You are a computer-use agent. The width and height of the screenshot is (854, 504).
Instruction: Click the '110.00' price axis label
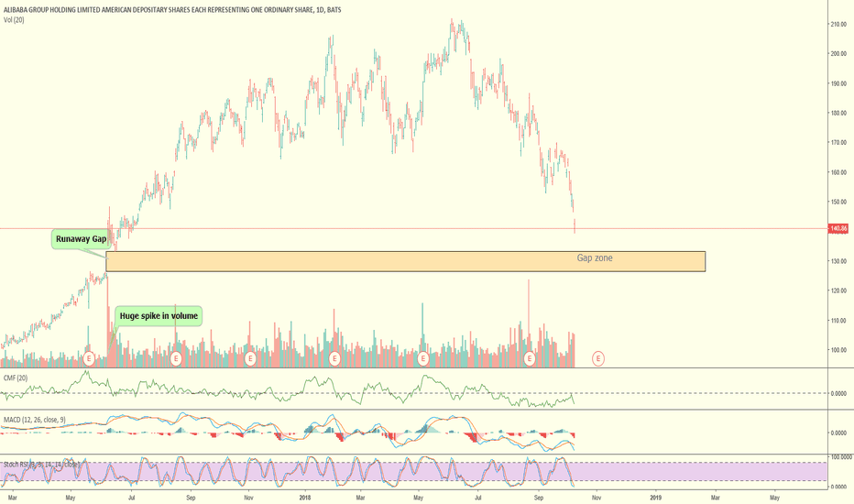point(838,321)
